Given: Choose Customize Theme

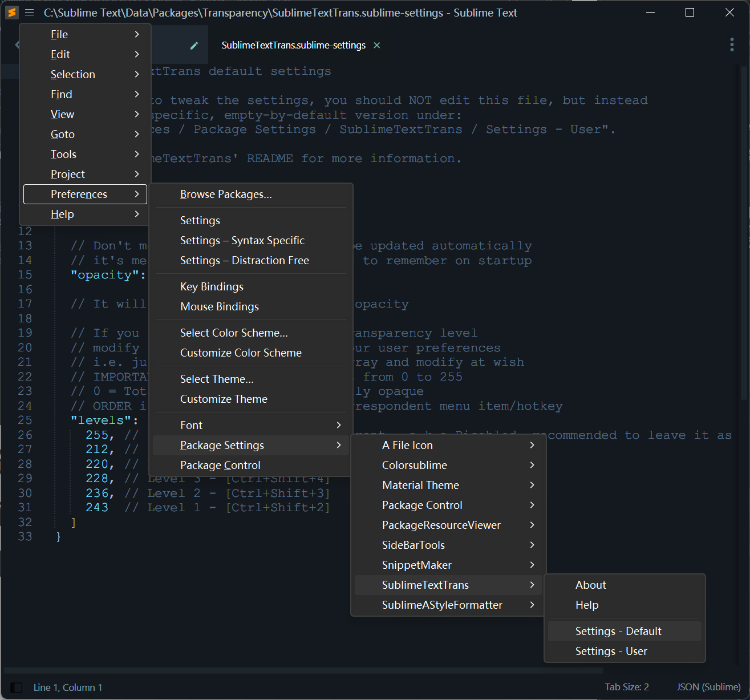Looking at the screenshot, I should 251,399.
